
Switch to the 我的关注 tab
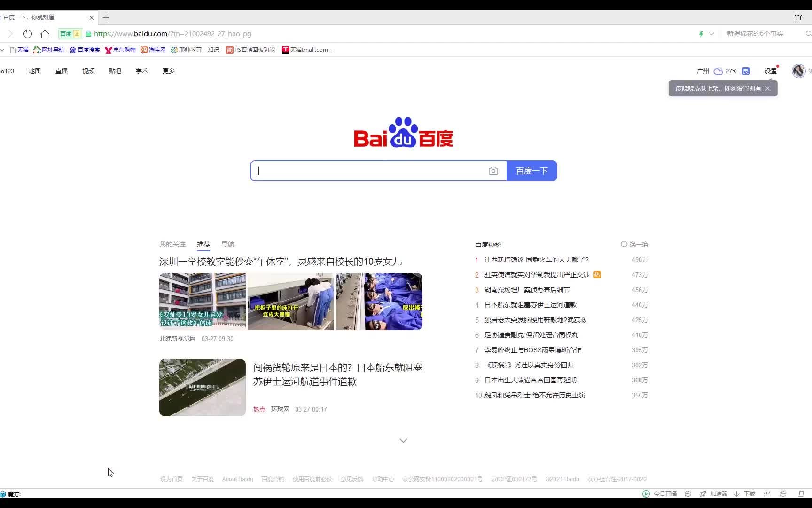point(172,244)
